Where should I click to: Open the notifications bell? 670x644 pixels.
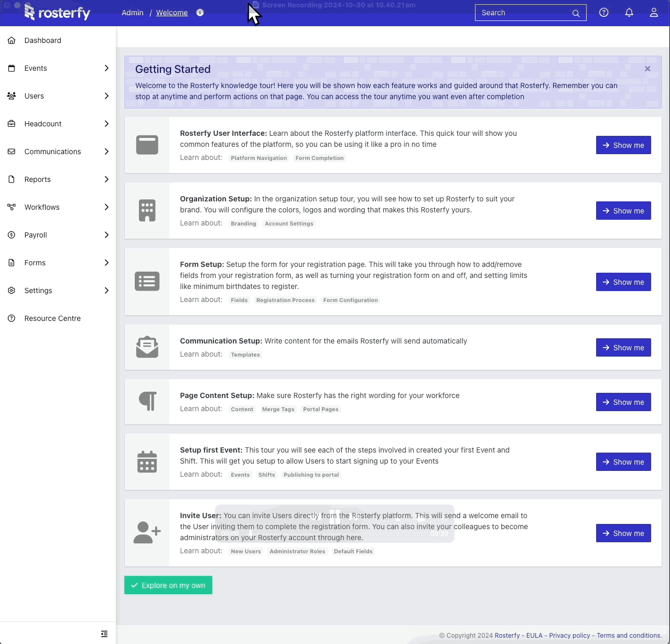[x=629, y=13]
